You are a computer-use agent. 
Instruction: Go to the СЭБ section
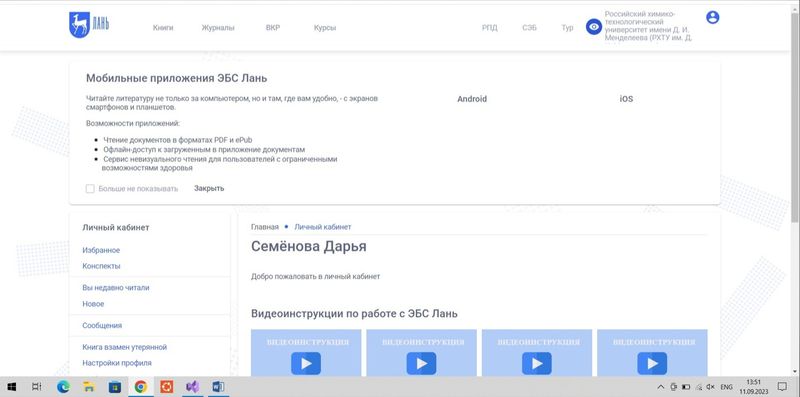pos(529,28)
